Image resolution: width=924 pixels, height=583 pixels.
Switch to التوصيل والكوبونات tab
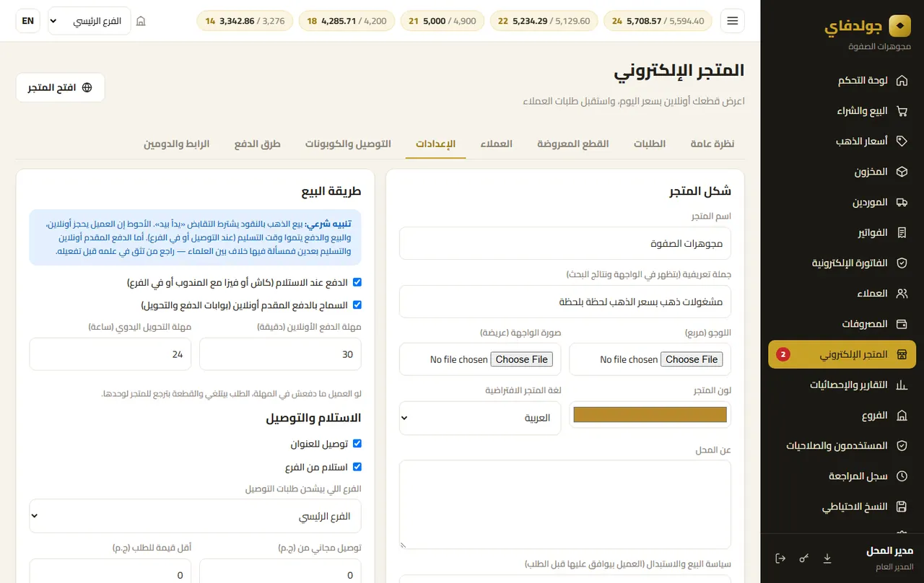tap(348, 144)
